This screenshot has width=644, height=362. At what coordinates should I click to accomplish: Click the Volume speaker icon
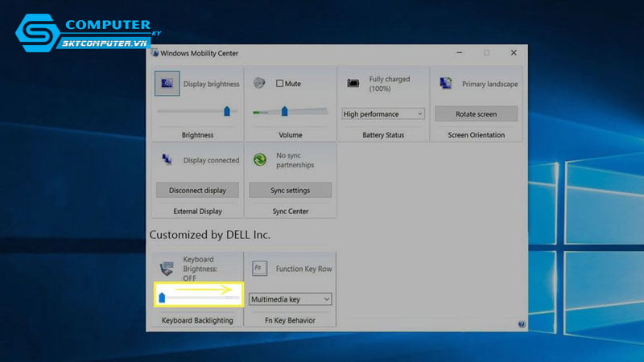click(x=259, y=83)
